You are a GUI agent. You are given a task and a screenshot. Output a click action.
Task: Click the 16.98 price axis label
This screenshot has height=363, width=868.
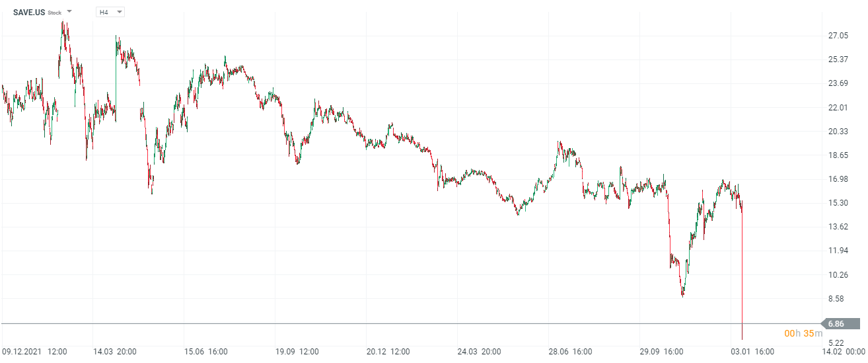point(838,179)
